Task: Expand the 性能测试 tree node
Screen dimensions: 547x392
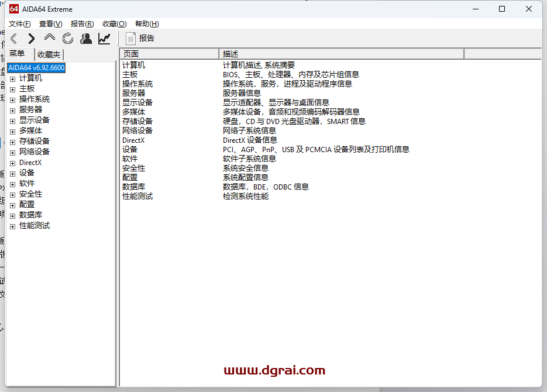Action: click(x=12, y=226)
